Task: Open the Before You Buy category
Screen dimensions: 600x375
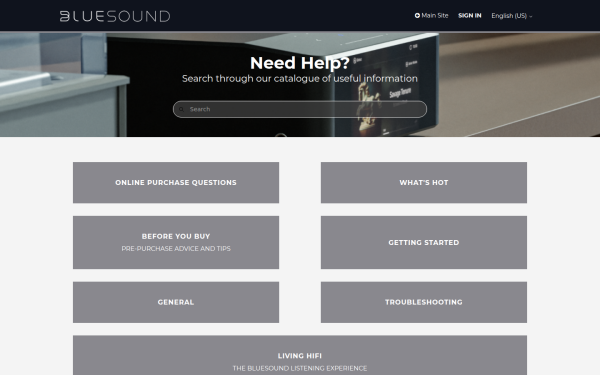Action: pos(176,242)
